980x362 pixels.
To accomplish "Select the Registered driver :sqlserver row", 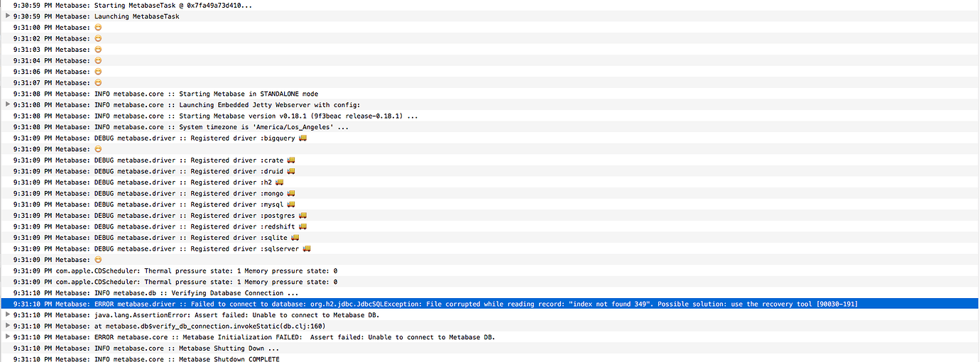I will [490, 248].
